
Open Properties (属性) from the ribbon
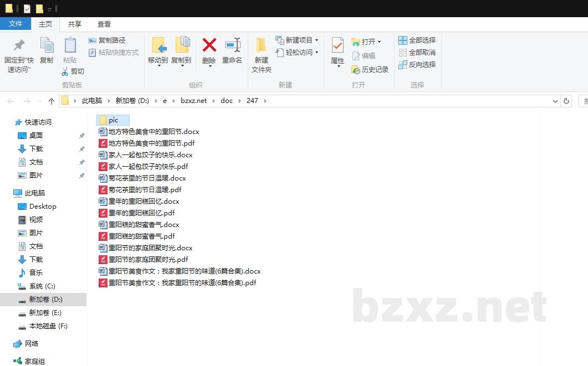337,45
